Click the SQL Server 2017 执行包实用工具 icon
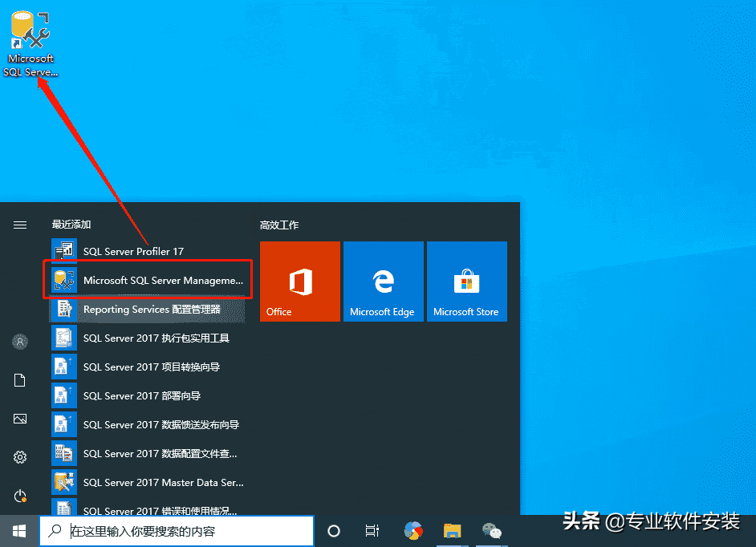 pos(64,338)
